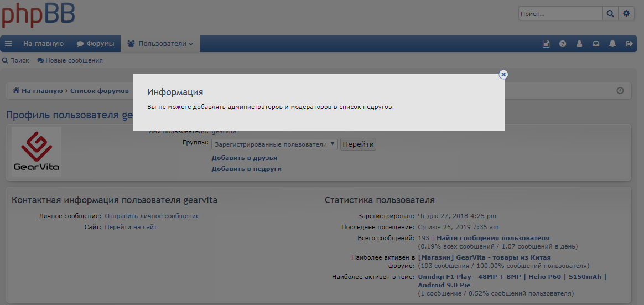Click last visit date Ср июн 26, 2019
The height and width of the screenshot is (305, 644).
click(x=458, y=227)
